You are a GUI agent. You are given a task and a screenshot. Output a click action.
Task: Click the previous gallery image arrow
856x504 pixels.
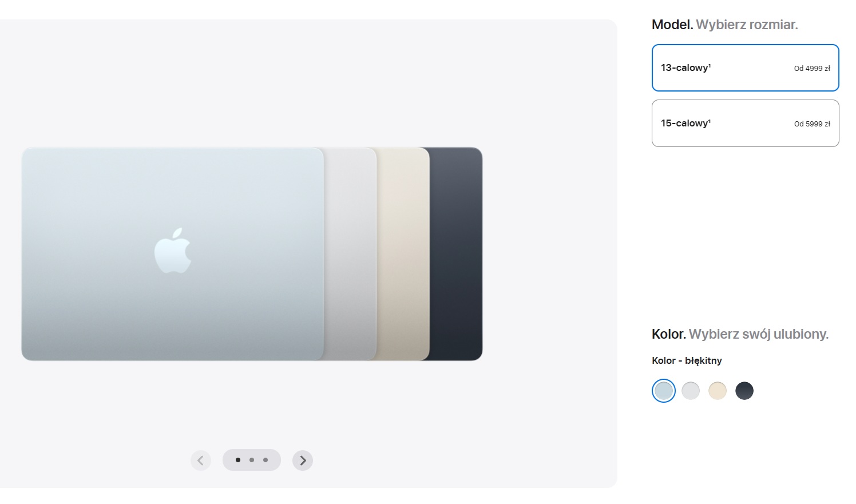201,460
